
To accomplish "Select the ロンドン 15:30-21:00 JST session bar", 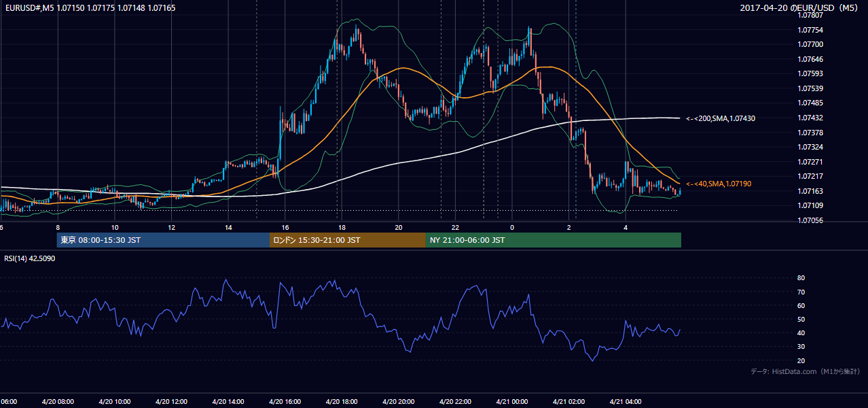I will click(348, 240).
